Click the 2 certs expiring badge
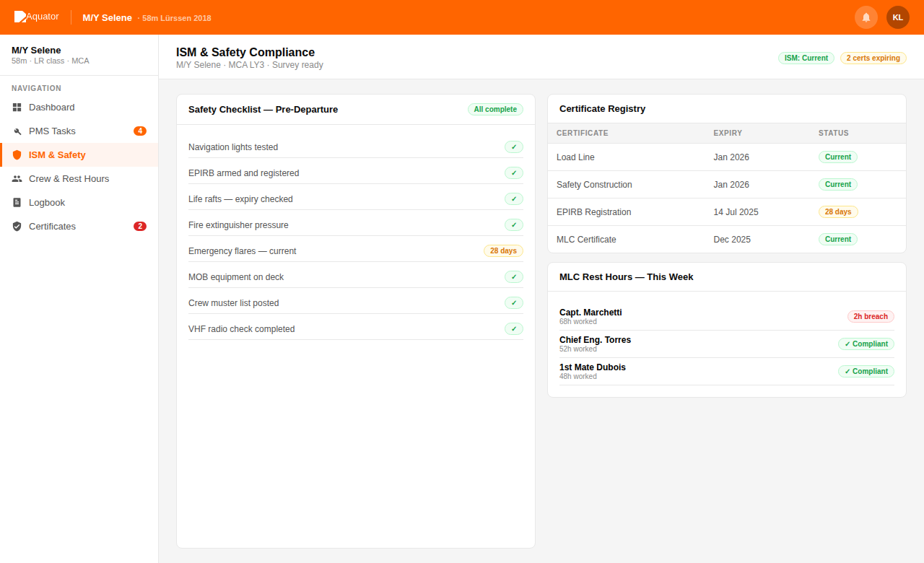Image resolution: width=924 pixels, height=563 pixels. [x=873, y=58]
